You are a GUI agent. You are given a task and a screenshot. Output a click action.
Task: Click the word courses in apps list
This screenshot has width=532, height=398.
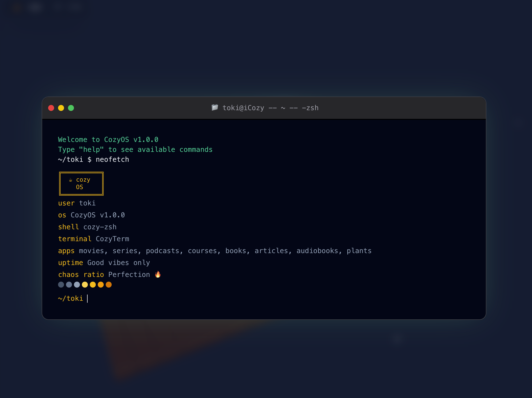click(202, 251)
